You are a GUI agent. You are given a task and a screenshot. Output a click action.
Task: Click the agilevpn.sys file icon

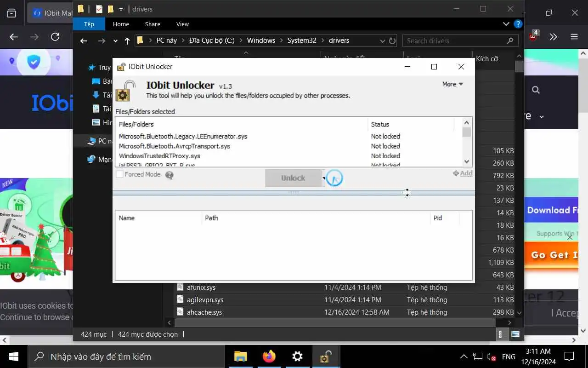(181, 299)
